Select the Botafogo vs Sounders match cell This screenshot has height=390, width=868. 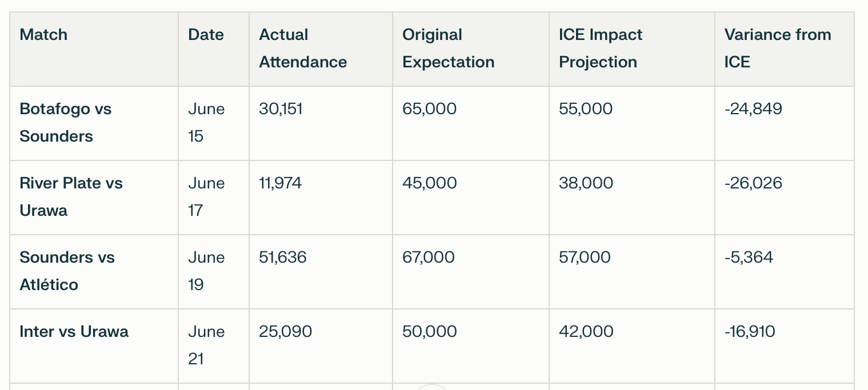point(65,123)
